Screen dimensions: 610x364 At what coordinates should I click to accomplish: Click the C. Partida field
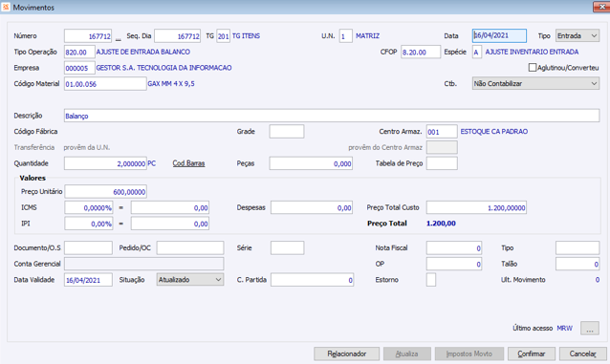pos(313,280)
